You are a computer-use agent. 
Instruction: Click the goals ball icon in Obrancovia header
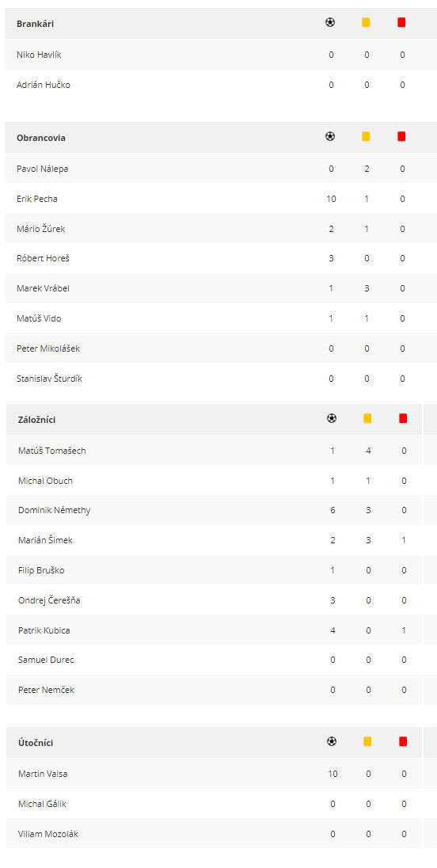330,136
